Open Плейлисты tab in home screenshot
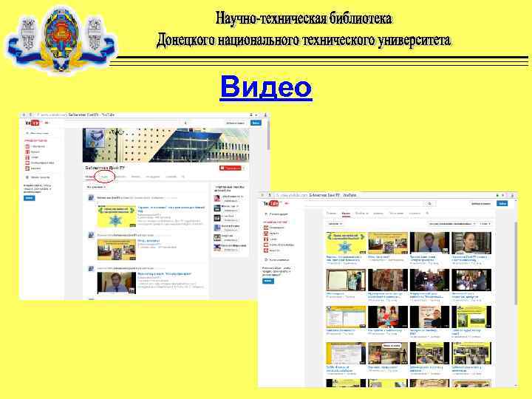The height and width of the screenshot is (399, 532). coord(120,177)
